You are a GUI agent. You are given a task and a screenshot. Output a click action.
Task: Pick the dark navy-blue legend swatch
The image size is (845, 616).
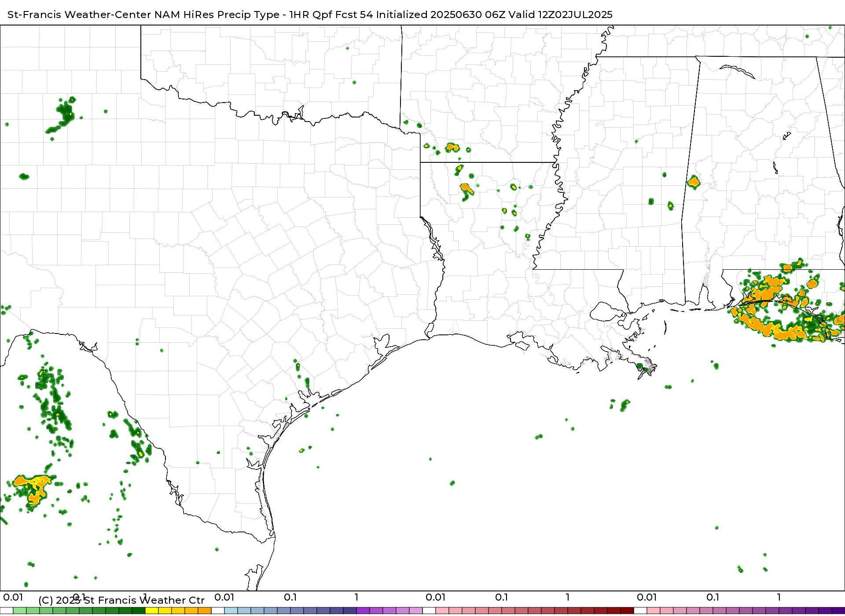coord(350,611)
